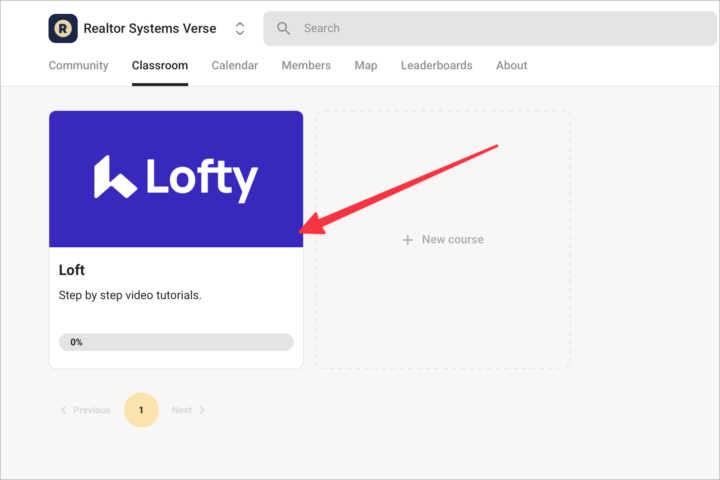Select page 1 in pagination

141,410
